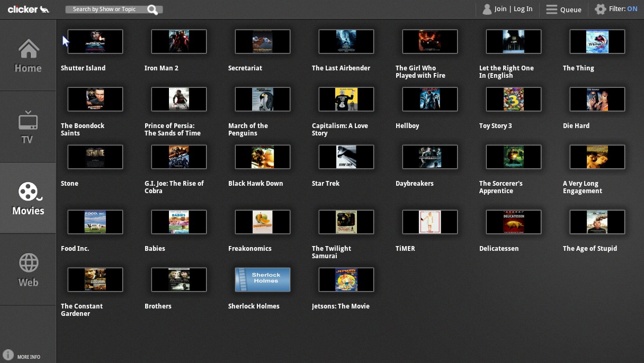The width and height of the screenshot is (644, 363).
Task: Click the search magnifier icon
Action: (153, 10)
